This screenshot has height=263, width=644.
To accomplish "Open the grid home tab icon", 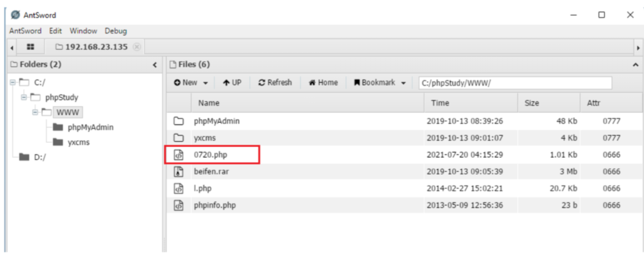I will 31,47.
